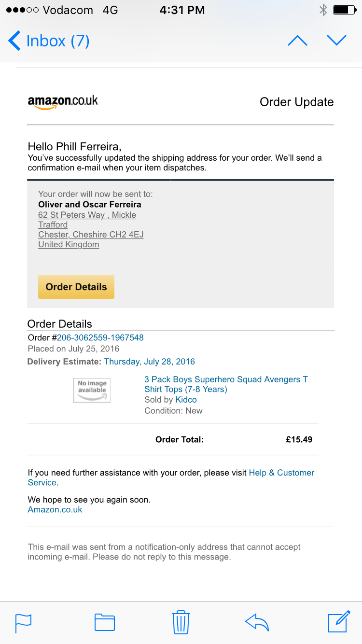Compose a new message with pencil icon
This screenshot has height=644, width=362.
(339, 621)
